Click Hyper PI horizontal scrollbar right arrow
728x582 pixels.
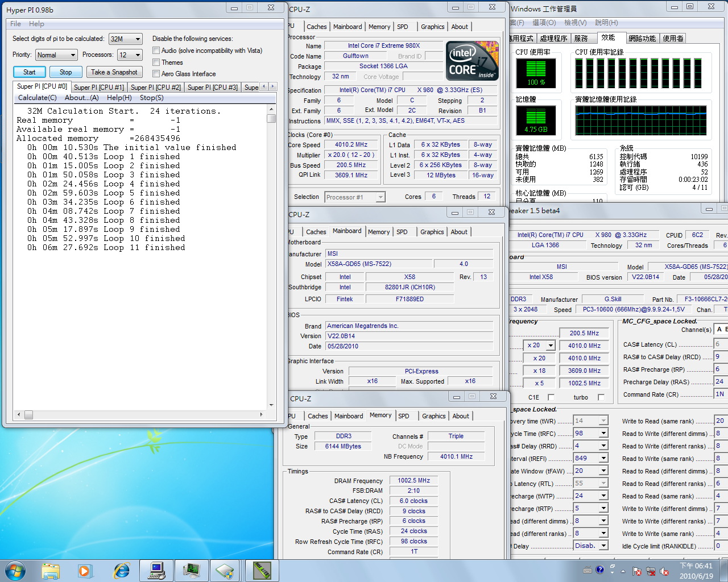[x=261, y=414]
